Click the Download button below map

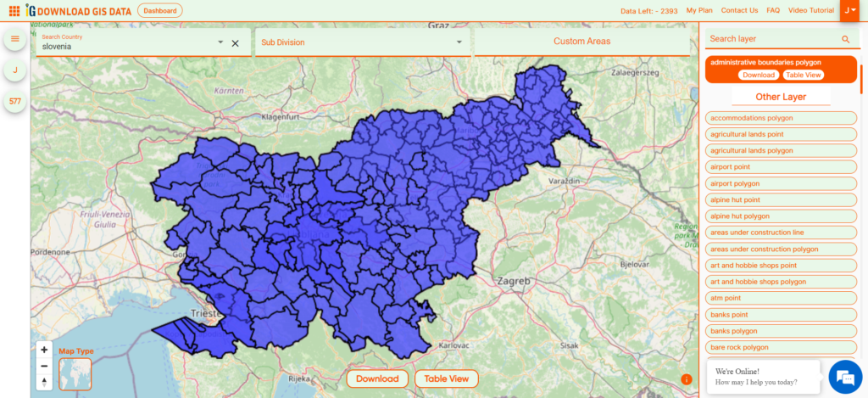click(377, 379)
